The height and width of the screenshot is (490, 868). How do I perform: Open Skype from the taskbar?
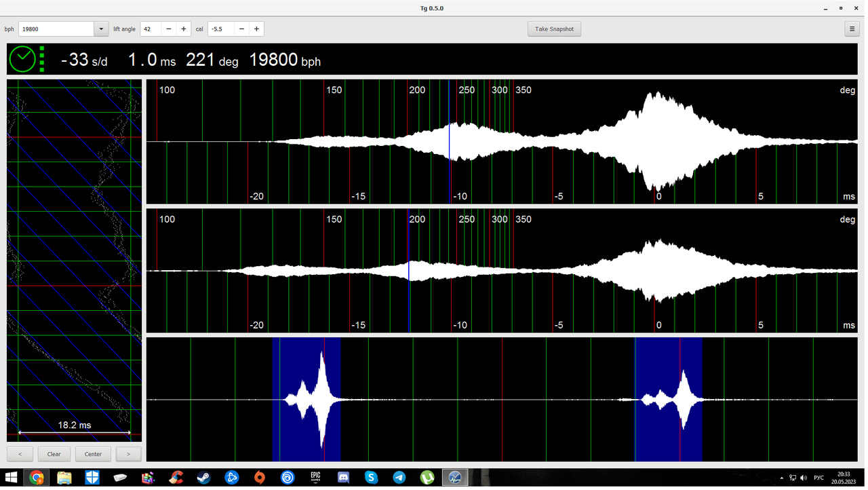(372, 478)
